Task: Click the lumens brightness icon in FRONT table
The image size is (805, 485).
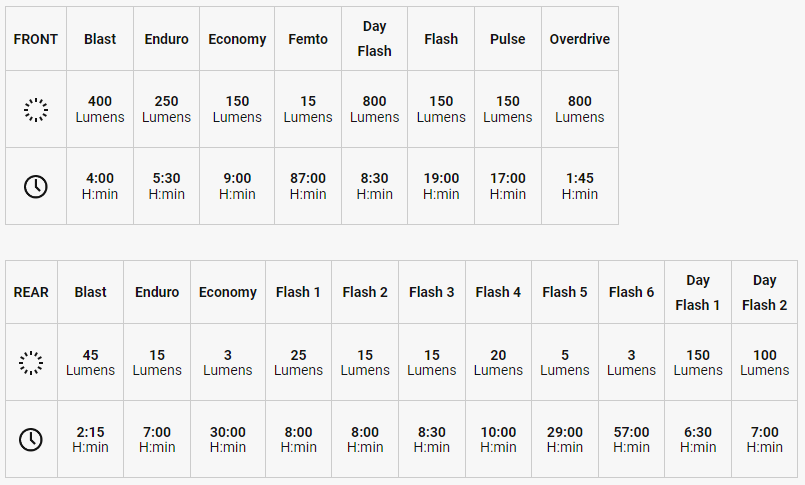Action: pos(36,109)
